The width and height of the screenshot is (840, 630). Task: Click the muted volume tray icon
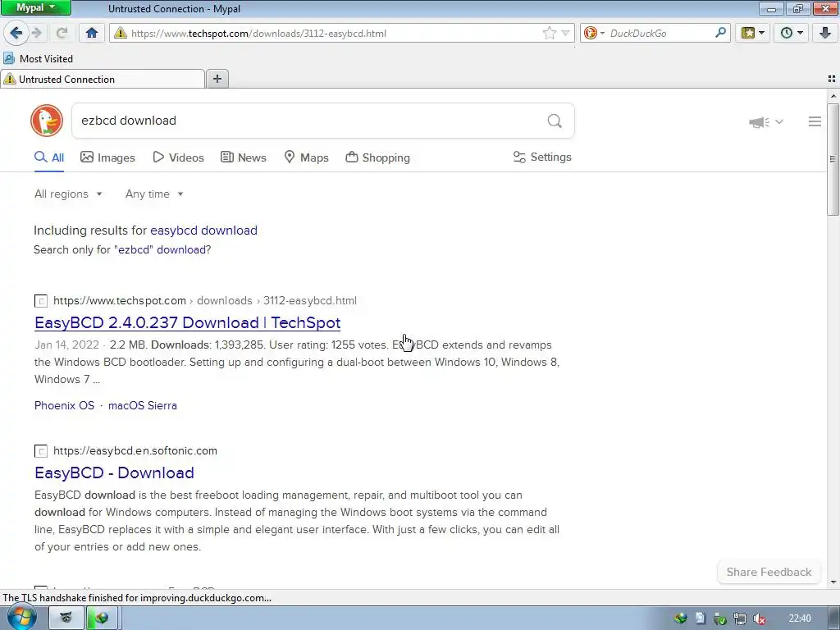pos(759,619)
